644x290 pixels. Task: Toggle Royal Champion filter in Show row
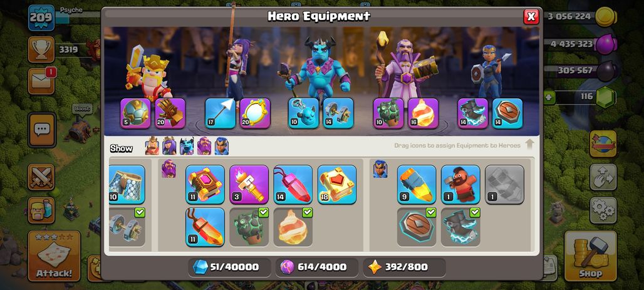coord(221,146)
